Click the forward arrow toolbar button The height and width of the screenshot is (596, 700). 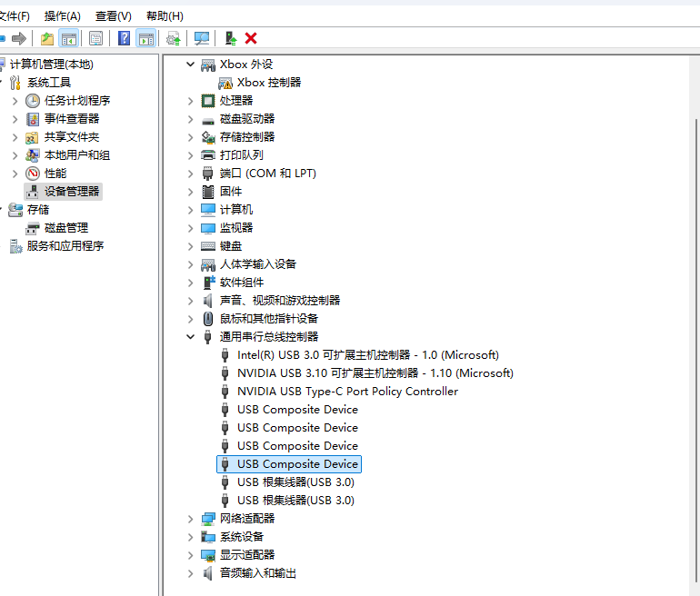[x=19, y=39]
